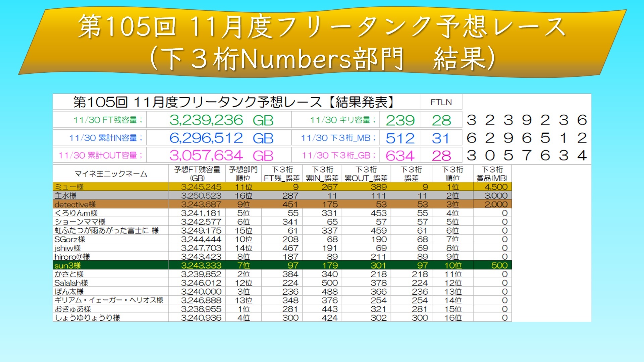
Task: Click the ギリアム・イェーガー・ヘリオス様 name cell
Action: coord(109,300)
